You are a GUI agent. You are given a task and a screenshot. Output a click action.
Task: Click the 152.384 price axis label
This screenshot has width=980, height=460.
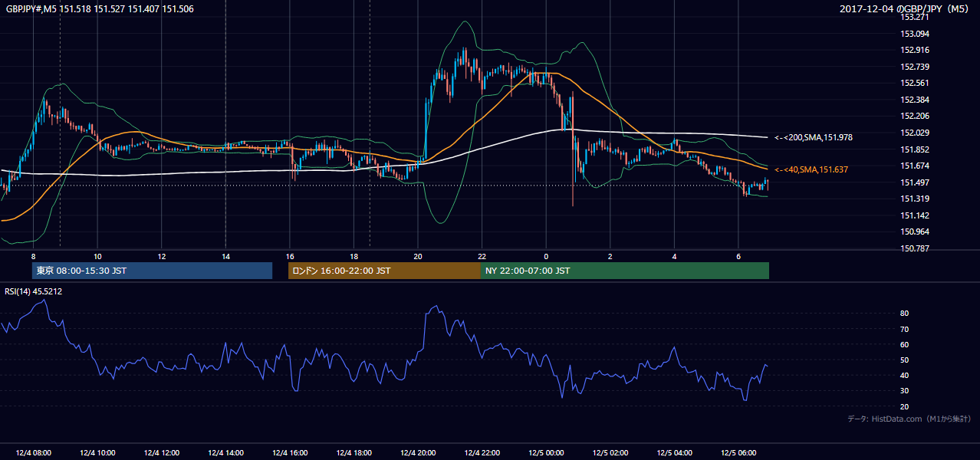coord(915,100)
